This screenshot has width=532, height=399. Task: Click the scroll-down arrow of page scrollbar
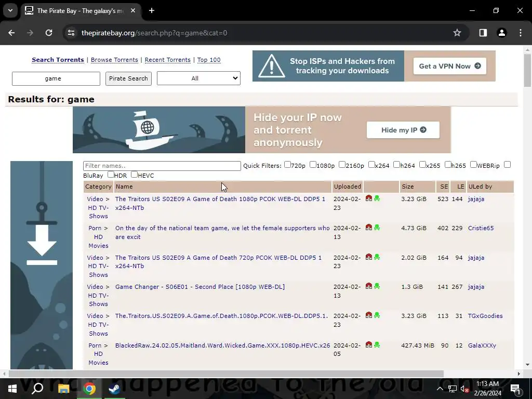[x=527, y=365]
